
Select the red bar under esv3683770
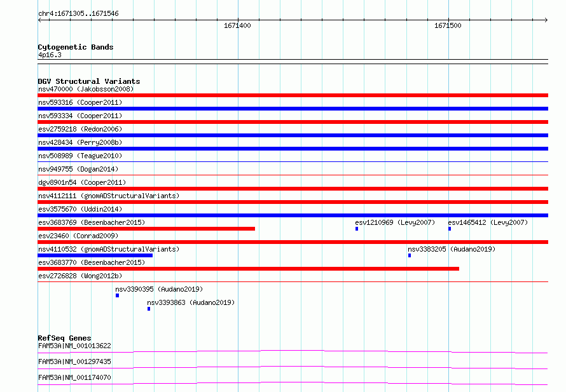[249, 269]
